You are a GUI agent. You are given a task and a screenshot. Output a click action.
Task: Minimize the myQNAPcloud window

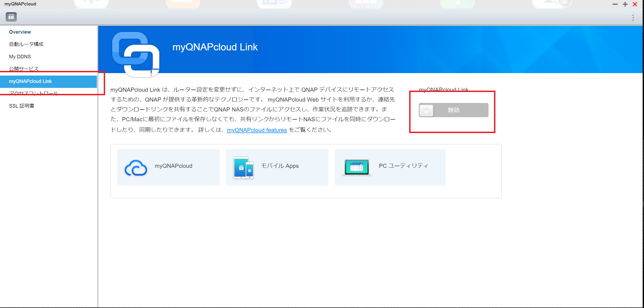pyautogui.click(x=615, y=4)
